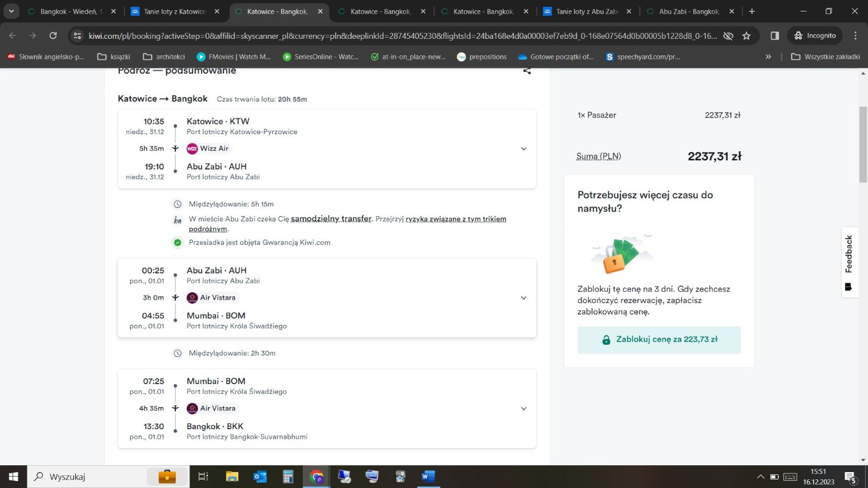The height and width of the screenshot is (488, 868).
Task: Open the File Explorer taskbar icon
Action: pos(232,476)
